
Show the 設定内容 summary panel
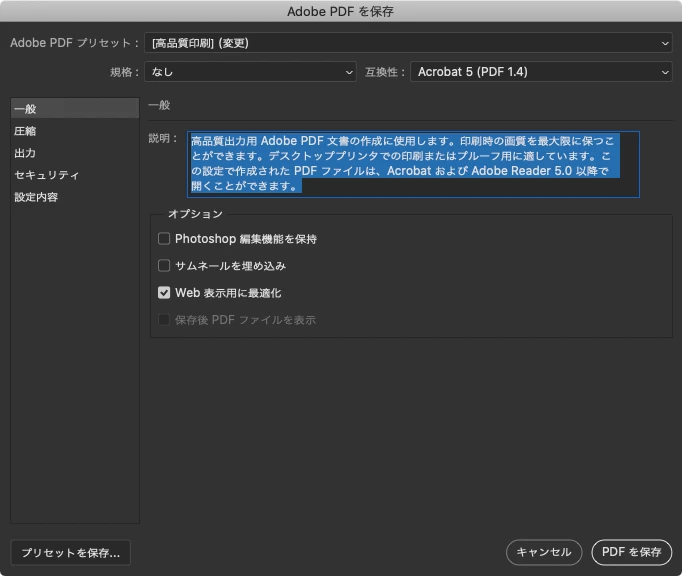click(x=75, y=197)
